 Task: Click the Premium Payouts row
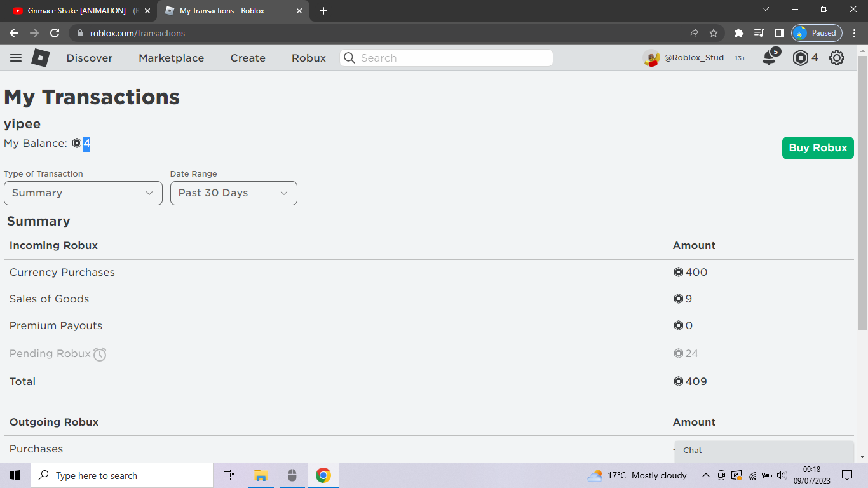(429, 326)
